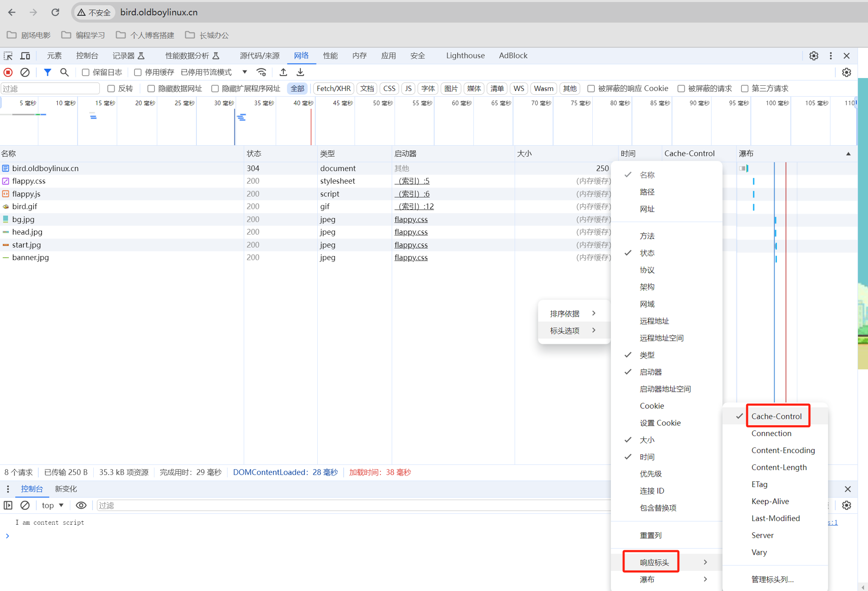The height and width of the screenshot is (591, 868).
Task: Sort by 瀑布 column sort arrow
Action: pyautogui.click(x=848, y=154)
